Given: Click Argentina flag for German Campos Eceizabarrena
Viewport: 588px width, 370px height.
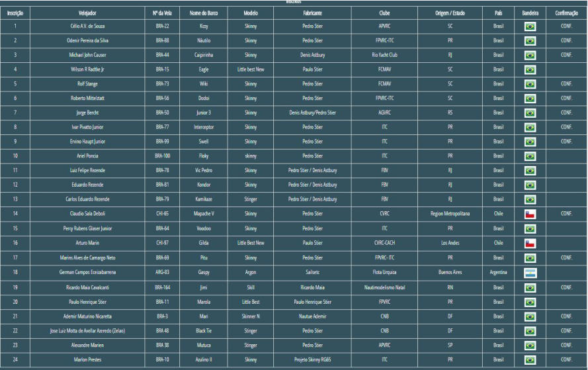Looking at the screenshot, I should 530,273.
